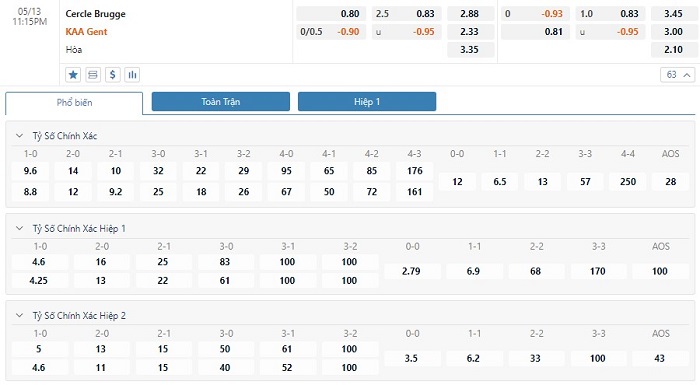This screenshot has height=385, width=700.
Task: Bet correct score 4-3 at 176
Action: tap(414, 171)
